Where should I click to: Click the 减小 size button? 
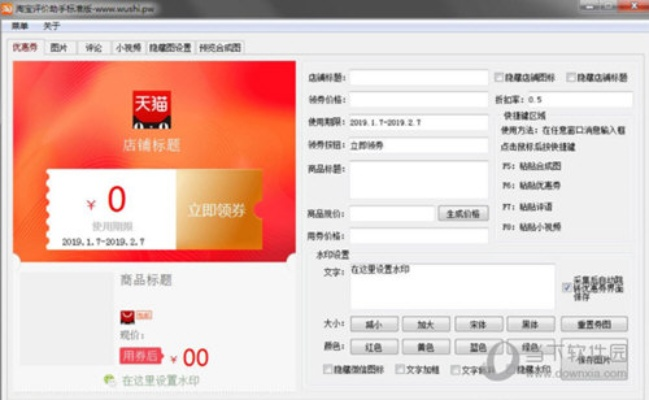coord(374,324)
